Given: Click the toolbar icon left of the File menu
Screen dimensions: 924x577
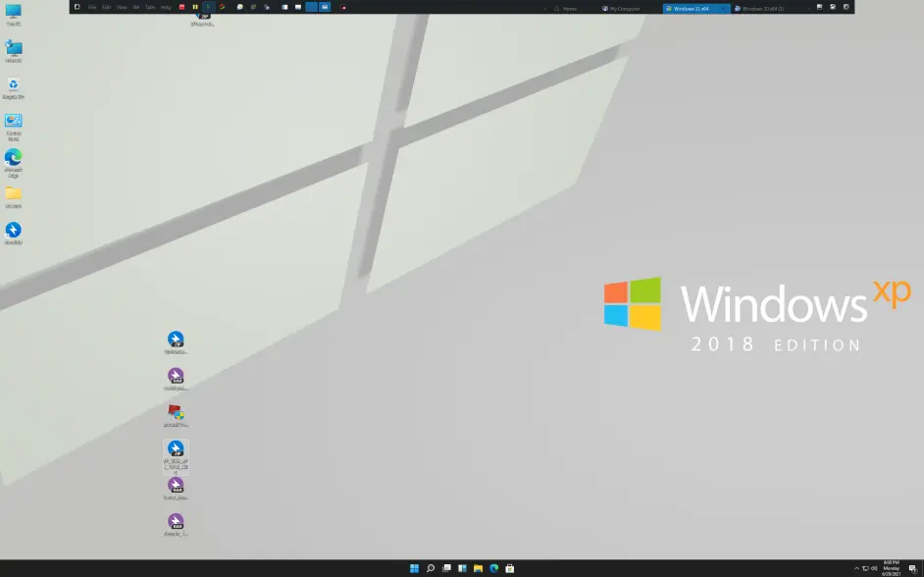Looking at the screenshot, I should [77, 7].
